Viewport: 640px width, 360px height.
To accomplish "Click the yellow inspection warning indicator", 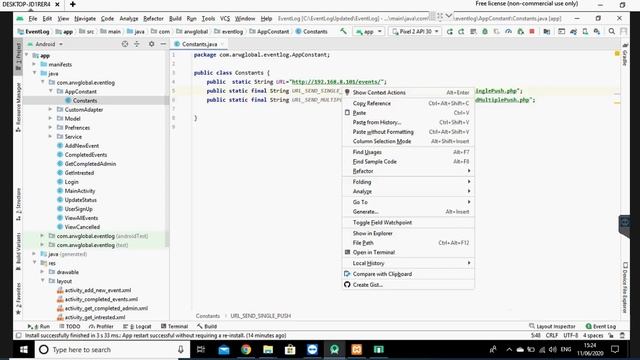I will [617, 53].
